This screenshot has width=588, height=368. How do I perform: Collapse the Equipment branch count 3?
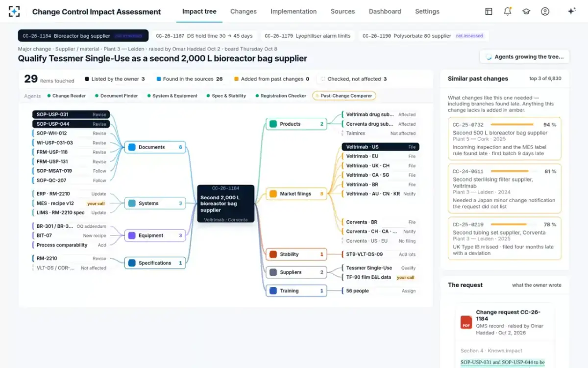180,236
